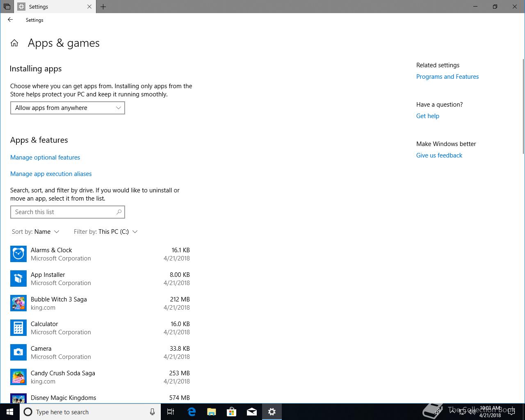Open Mail app from taskbar
525x420 pixels.
[x=252, y=412]
